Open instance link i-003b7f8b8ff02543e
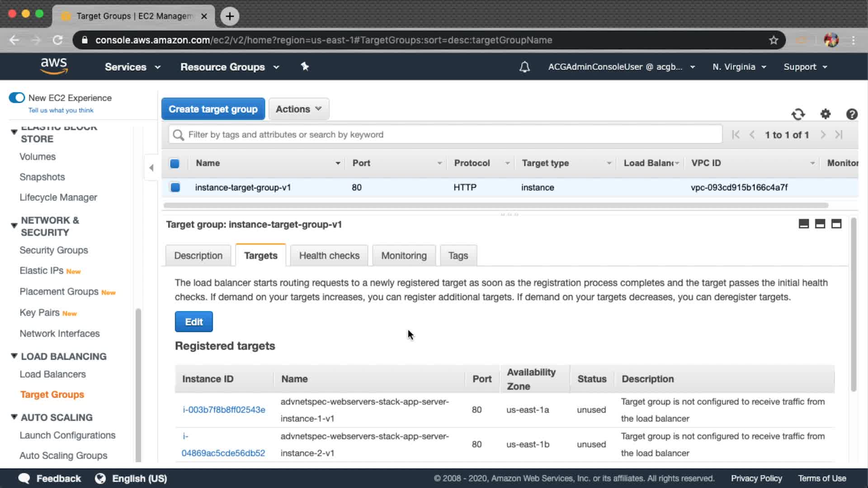The width and height of the screenshot is (868, 488). tap(224, 410)
